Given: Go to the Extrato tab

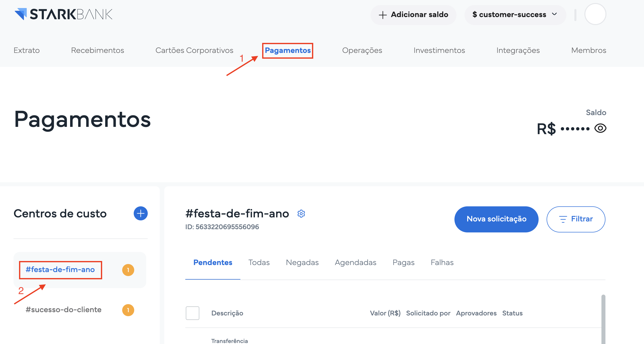Looking at the screenshot, I should pyautogui.click(x=27, y=50).
